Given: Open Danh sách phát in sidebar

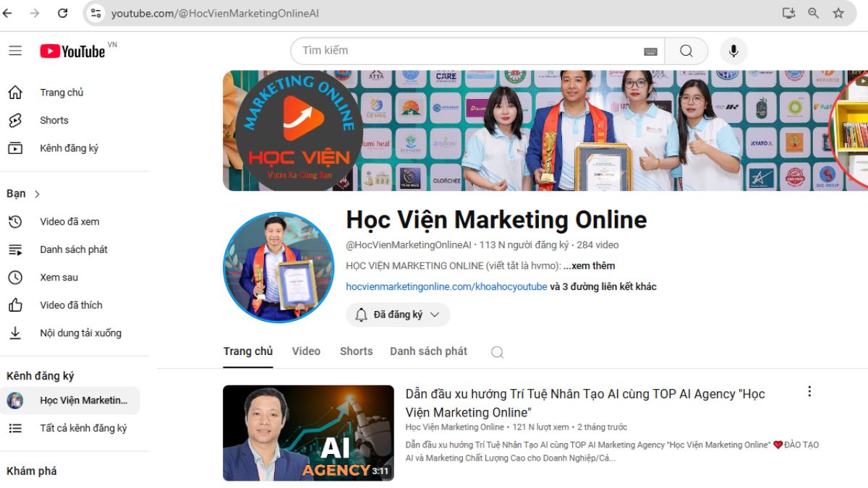Looking at the screenshot, I should click(x=73, y=249).
